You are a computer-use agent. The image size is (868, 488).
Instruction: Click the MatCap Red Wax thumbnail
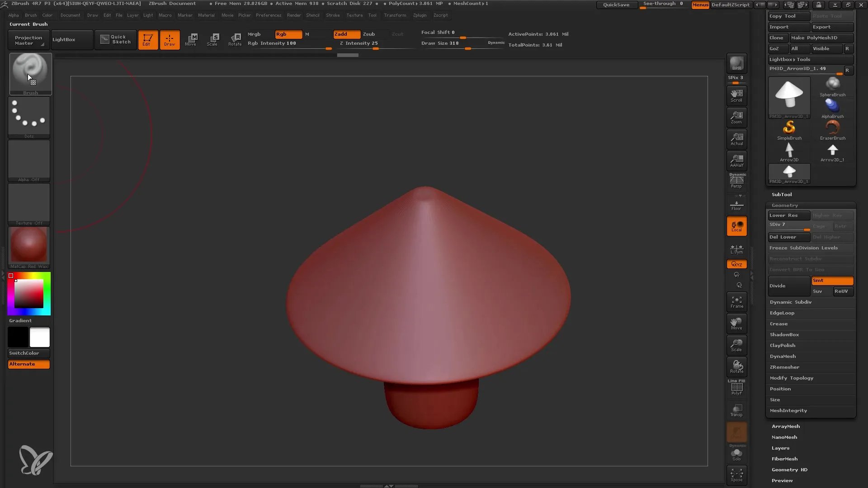click(28, 246)
